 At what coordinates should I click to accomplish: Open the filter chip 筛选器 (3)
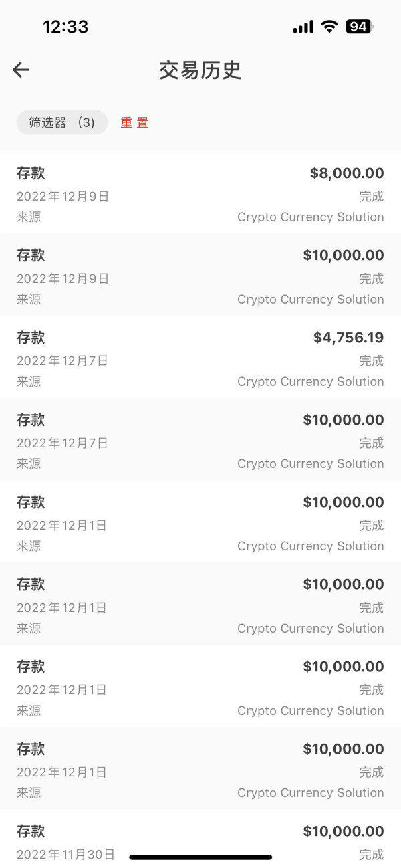[62, 122]
